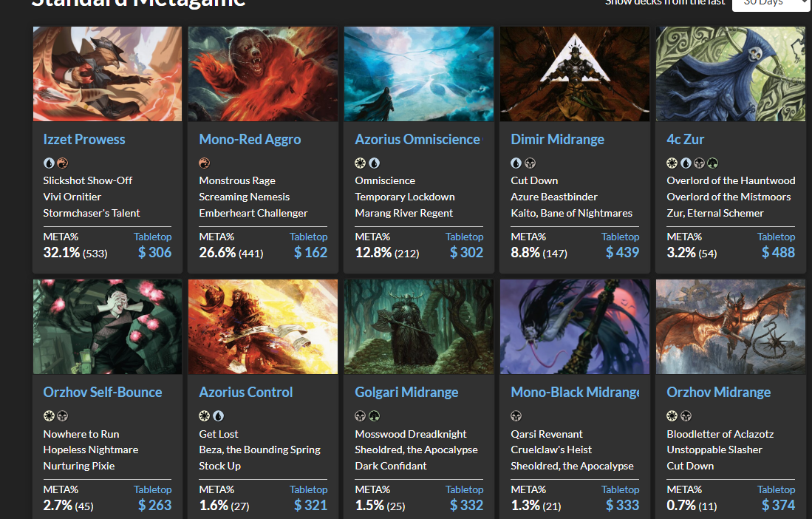Click the $ 162 price for Mono-Red Aggro
Screen dimensions: 812x519
(x=311, y=252)
